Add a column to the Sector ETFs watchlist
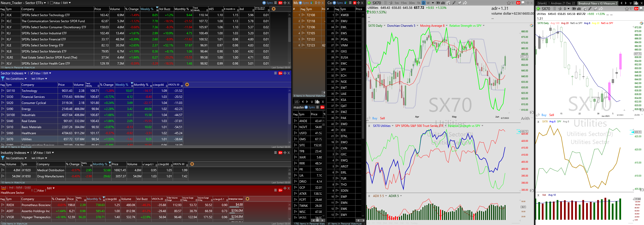This screenshot has width=644, height=225. (274, 9)
